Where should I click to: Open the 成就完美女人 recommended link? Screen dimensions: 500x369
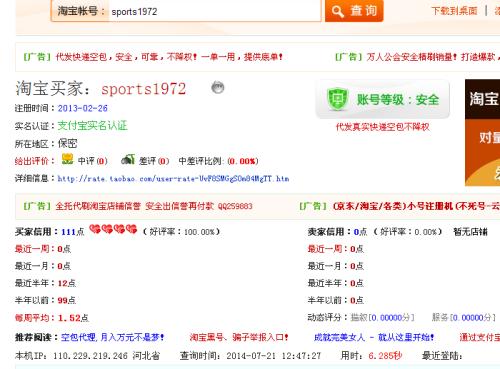[x=374, y=337]
